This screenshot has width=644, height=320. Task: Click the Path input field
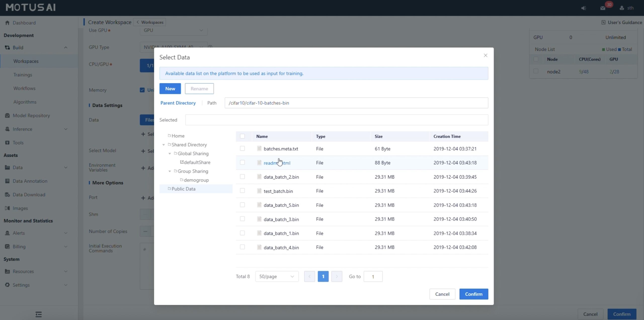(x=356, y=103)
